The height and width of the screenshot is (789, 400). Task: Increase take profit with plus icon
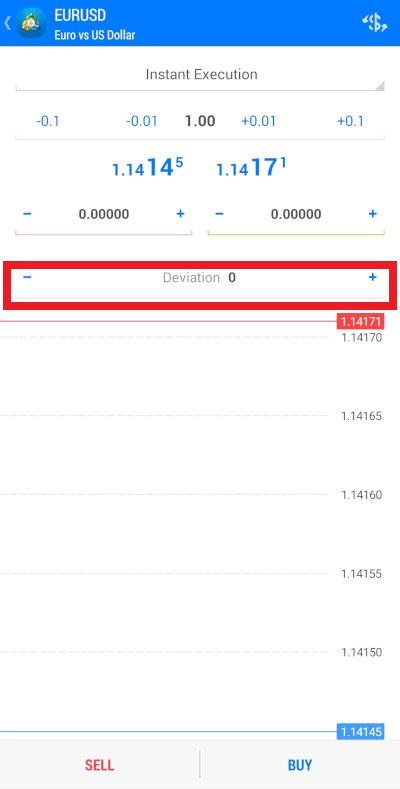click(x=372, y=214)
